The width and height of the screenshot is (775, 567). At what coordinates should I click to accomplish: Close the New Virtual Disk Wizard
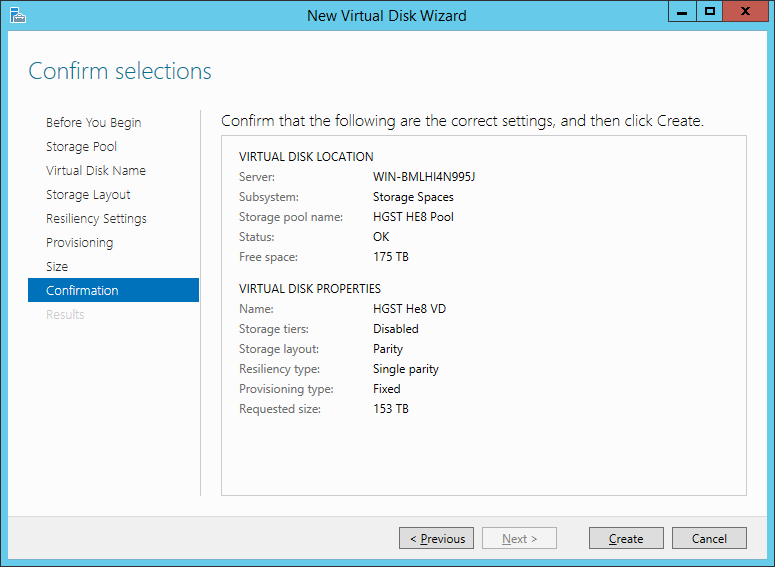click(745, 12)
